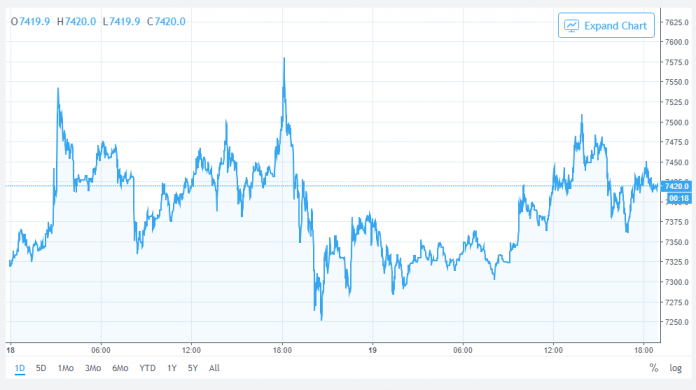Viewport: 696px width, 390px height.
Task: Click the chart icon in Expand Chart
Action: [571, 26]
